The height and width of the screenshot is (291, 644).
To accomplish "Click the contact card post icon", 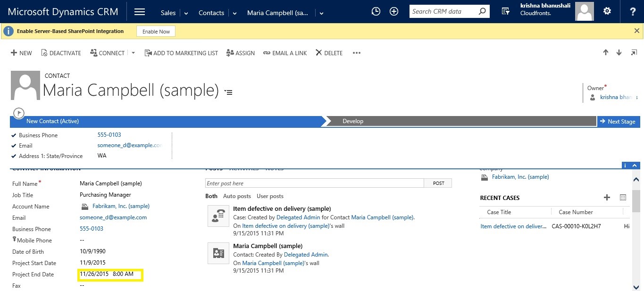I will coord(218,253).
